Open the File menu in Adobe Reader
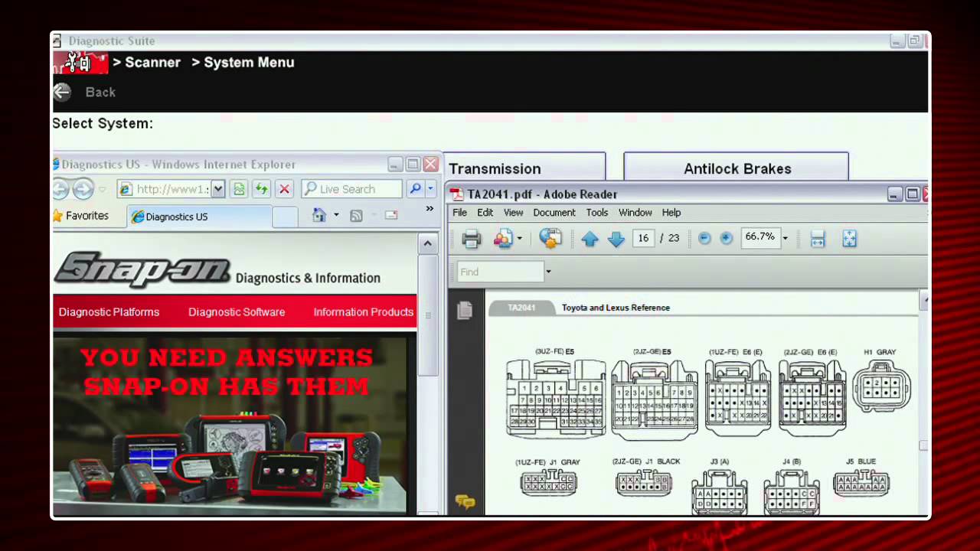980x551 pixels. (459, 213)
